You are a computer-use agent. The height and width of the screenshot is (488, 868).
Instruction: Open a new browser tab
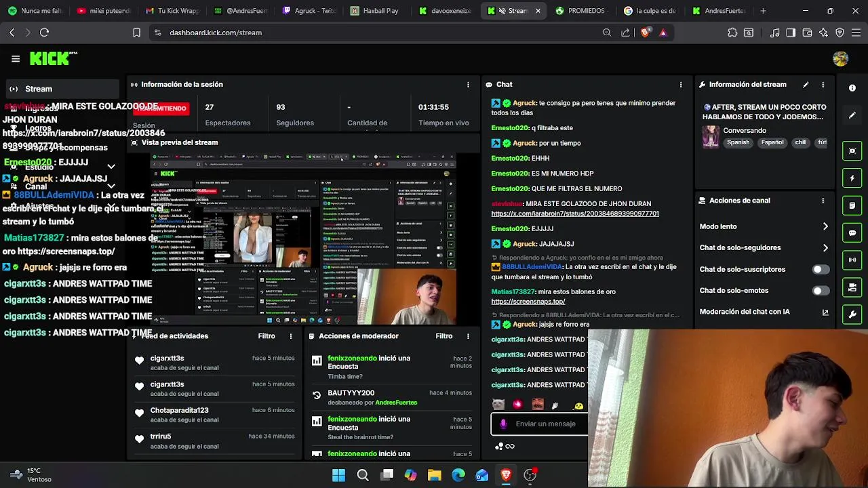(763, 11)
